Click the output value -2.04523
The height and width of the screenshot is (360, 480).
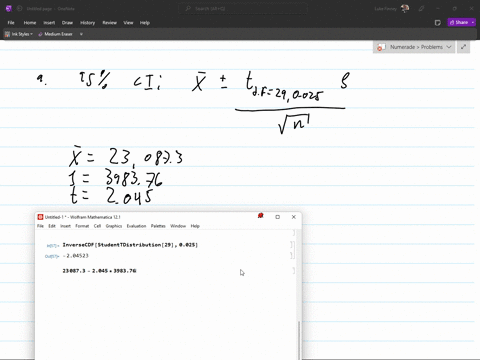(x=76, y=256)
